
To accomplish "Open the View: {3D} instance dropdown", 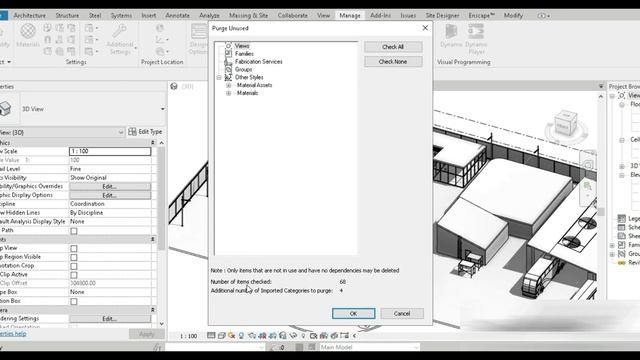I will 121,132.
